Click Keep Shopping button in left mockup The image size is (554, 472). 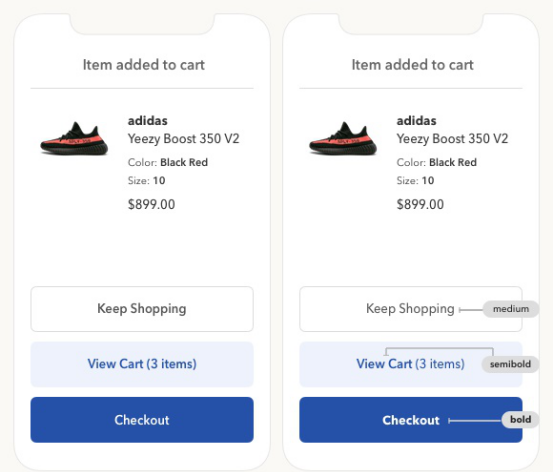[x=142, y=309]
